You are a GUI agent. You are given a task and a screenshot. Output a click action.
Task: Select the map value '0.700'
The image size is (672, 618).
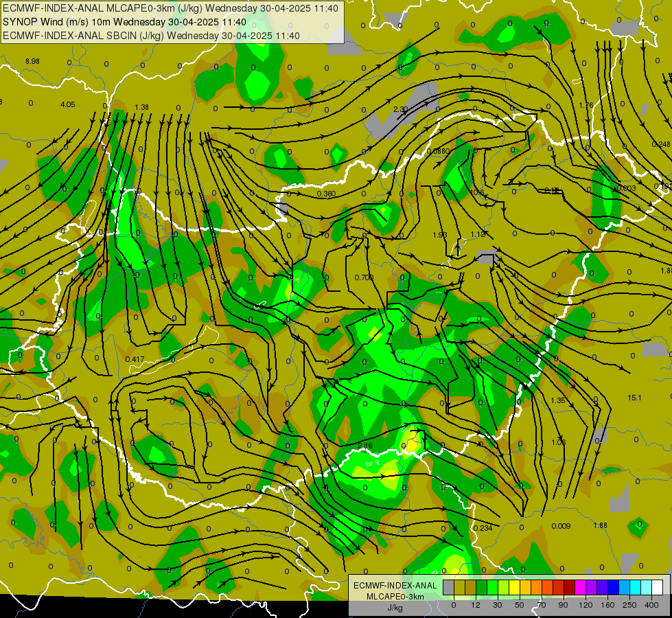point(364,277)
